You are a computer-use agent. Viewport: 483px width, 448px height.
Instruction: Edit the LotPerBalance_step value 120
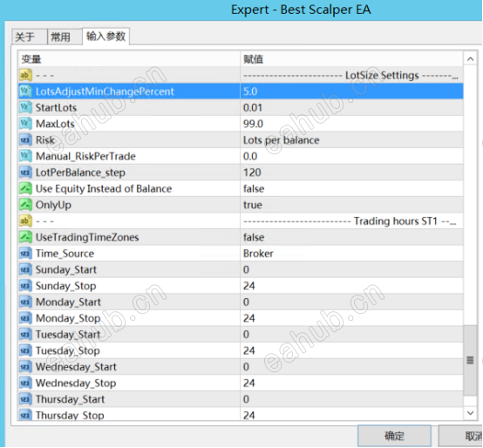[x=351, y=173]
